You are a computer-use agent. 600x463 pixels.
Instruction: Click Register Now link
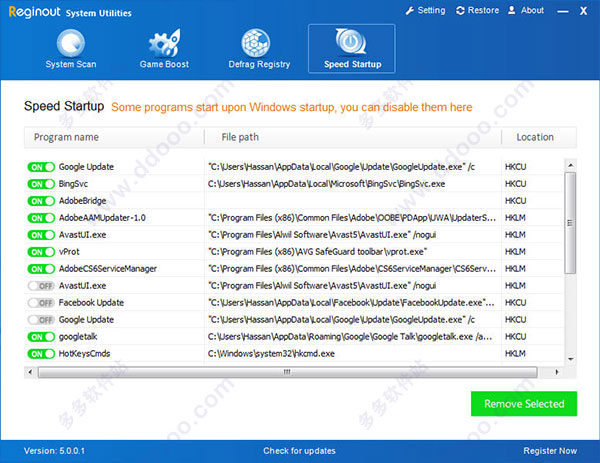[x=550, y=451]
